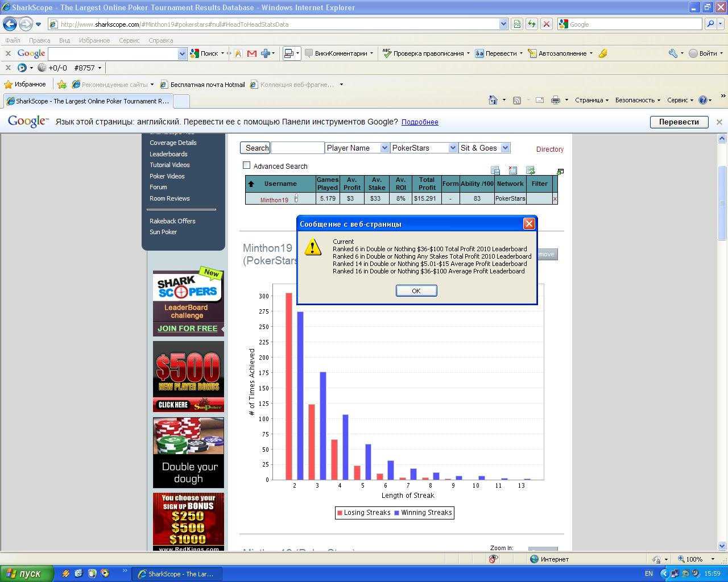Click the RSS feeds icon
The image size is (728, 582).
(x=517, y=100)
